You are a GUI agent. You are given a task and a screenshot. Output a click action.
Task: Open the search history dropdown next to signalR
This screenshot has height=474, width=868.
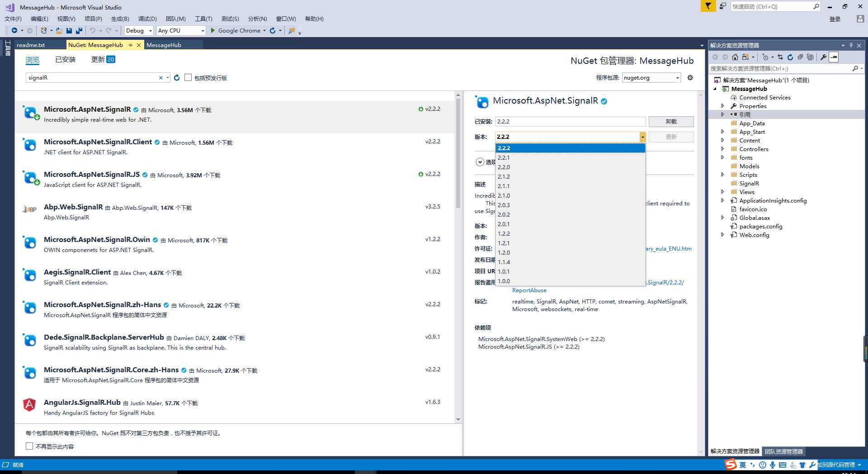(168, 78)
